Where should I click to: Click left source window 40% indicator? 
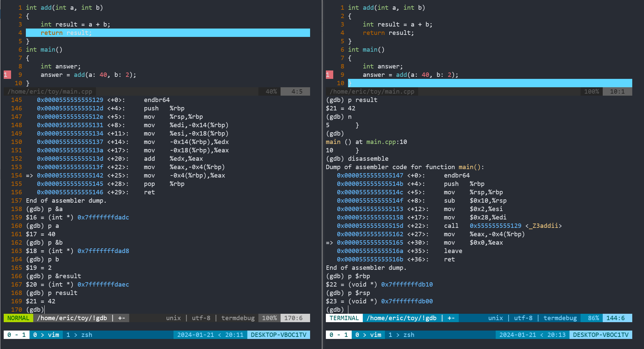271,92
